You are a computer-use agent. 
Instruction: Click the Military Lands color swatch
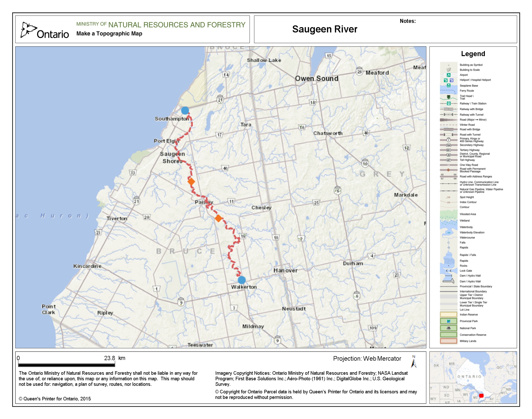[448, 341]
